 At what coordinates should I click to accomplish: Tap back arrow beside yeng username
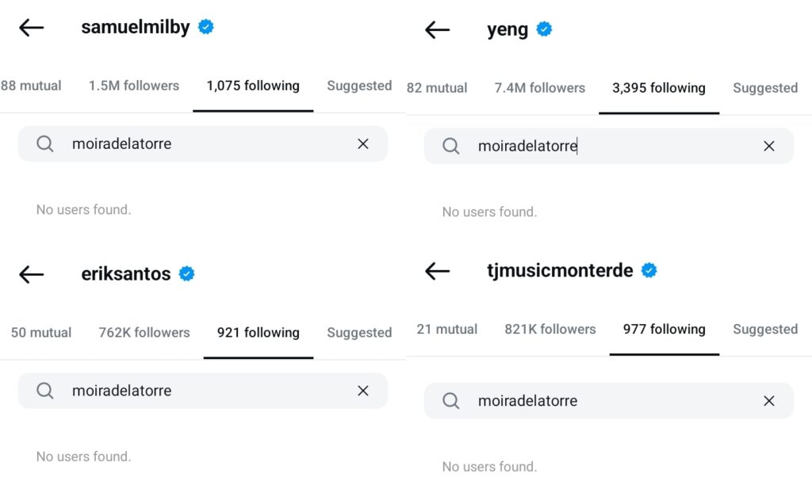[437, 30]
